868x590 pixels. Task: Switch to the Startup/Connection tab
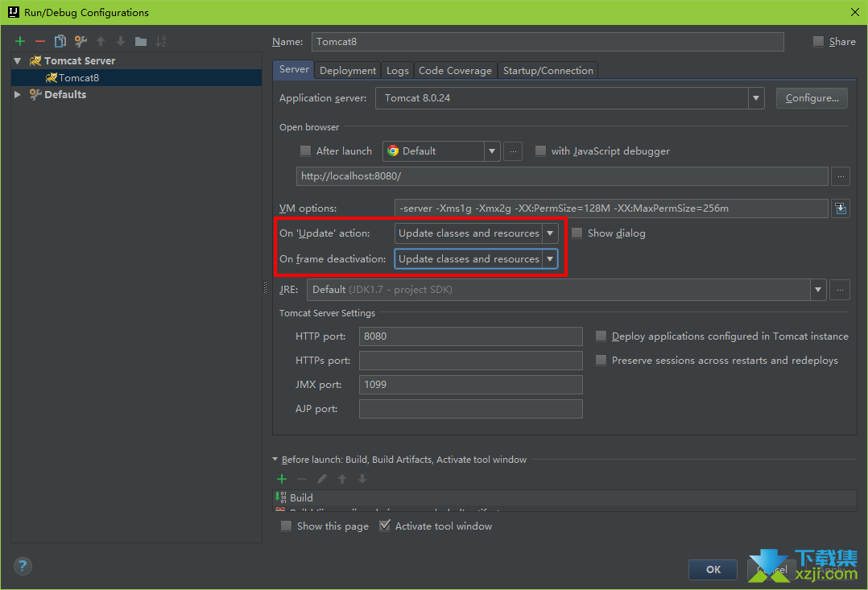click(x=548, y=70)
